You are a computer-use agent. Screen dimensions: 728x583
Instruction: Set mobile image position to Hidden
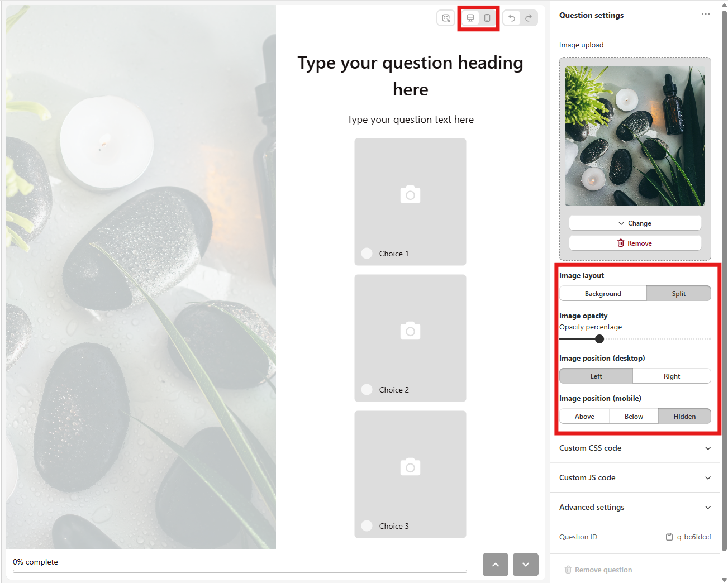pyautogui.click(x=684, y=416)
